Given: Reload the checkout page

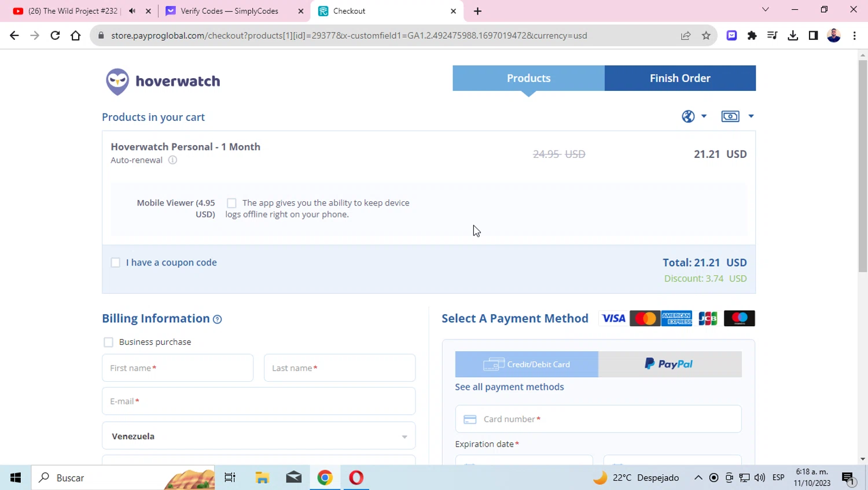Looking at the screenshot, I should tap(55, 35).
